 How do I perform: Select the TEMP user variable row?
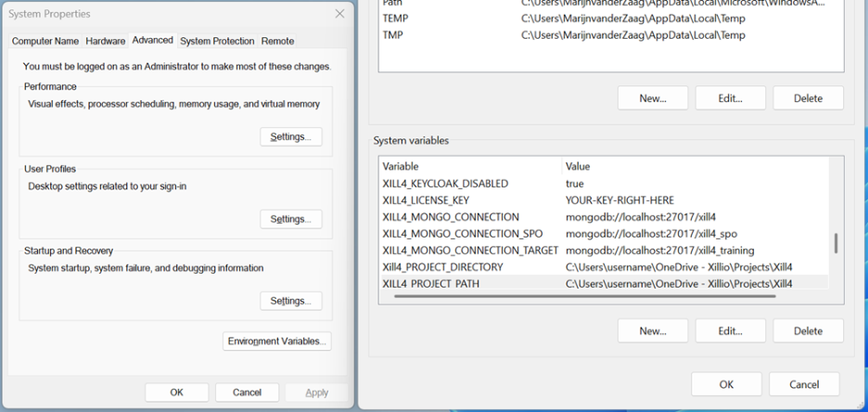tap(609, 19)
